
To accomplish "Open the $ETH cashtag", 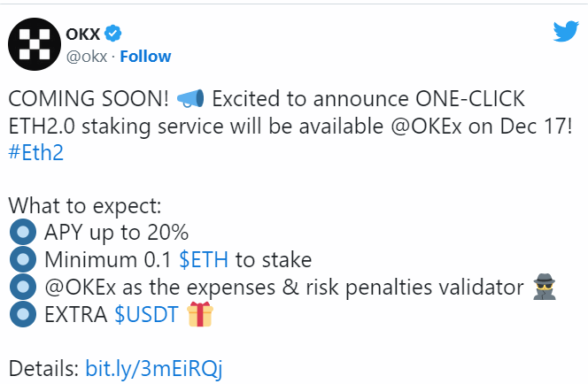I will tap(203, 260).
